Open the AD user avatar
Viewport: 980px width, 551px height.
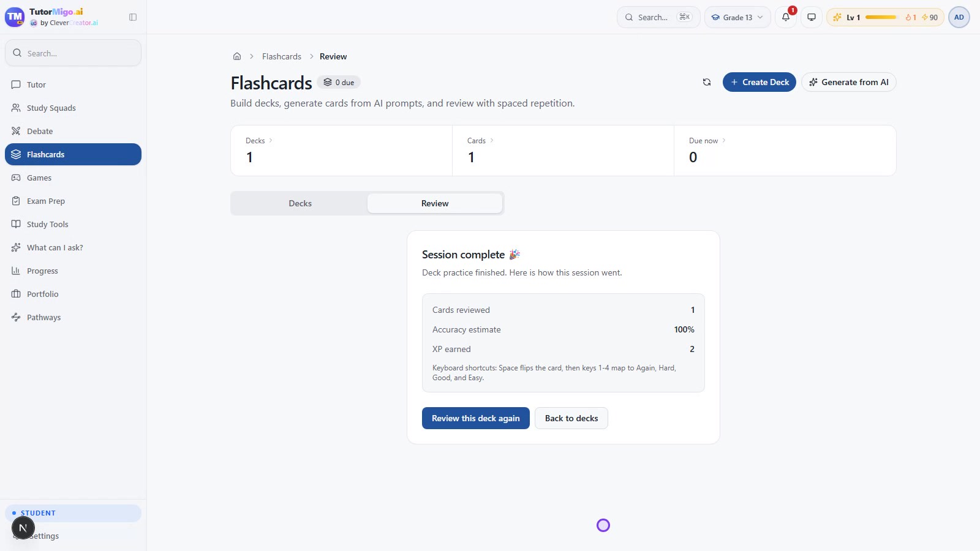tap(959, 17)
